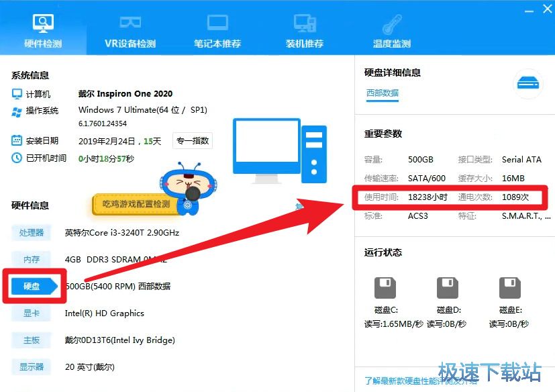555x392 pixels.
Task: Click 4GB DDR3 SDRAM memory text
Action: tap(115, 260)
